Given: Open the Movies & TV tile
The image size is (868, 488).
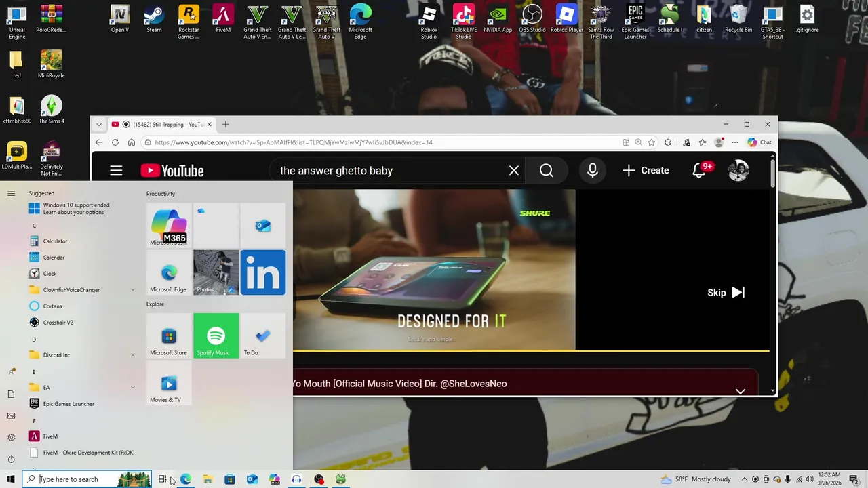Looking at the screenshot, I should (x=169, y=382).
